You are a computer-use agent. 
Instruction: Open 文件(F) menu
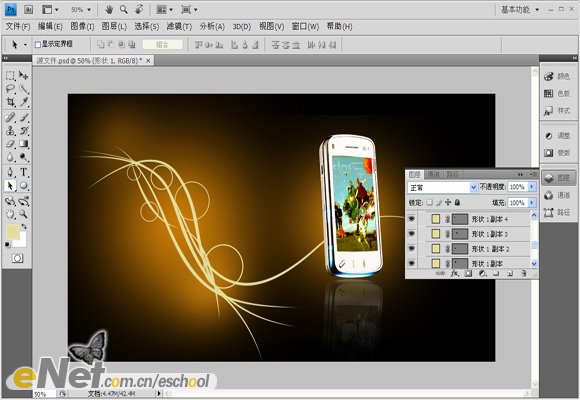(x=18, y=26)
